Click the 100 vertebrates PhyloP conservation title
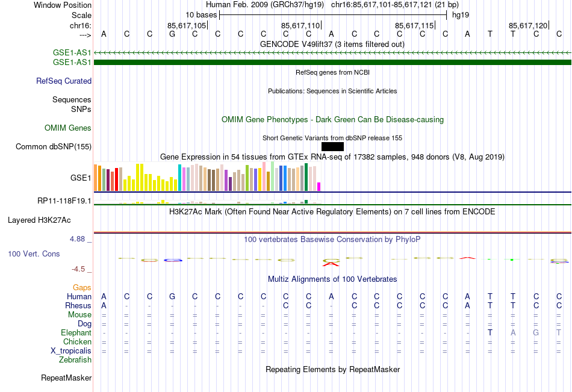 [x=332, y=240]
